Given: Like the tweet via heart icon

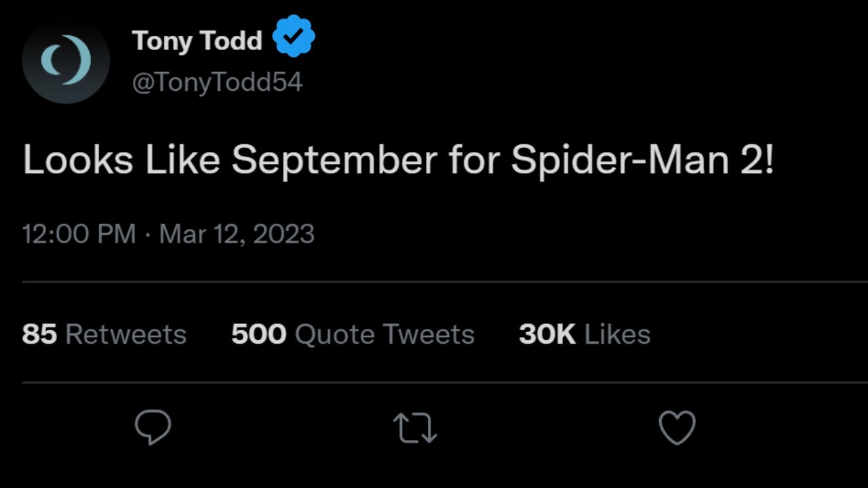Looking at the screenshot, I should point(677,428).
